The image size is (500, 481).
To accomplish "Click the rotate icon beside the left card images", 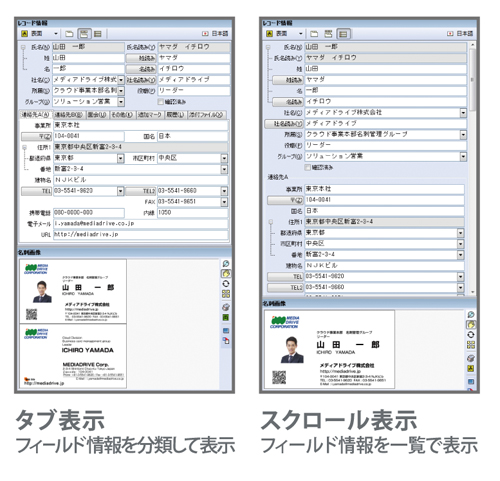I will [x=226, y=284].
